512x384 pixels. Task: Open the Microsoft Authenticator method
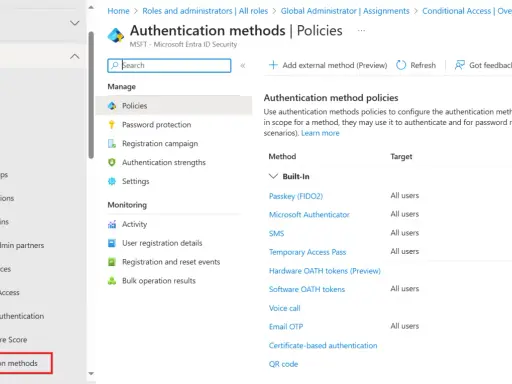point(309,215)
